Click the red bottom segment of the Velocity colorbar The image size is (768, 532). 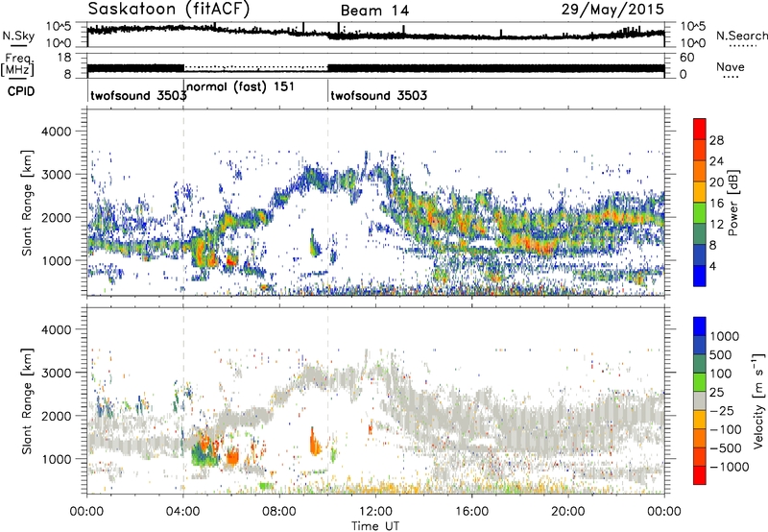[700, 475]
